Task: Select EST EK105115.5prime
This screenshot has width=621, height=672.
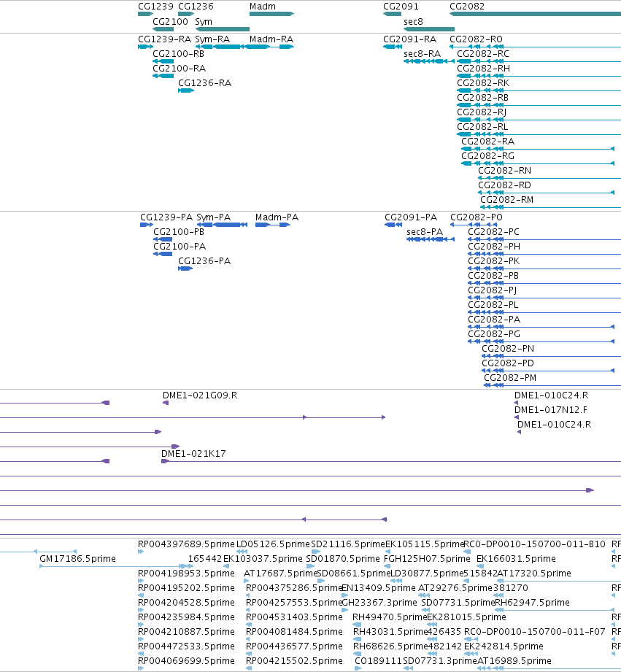Action: 425,544
